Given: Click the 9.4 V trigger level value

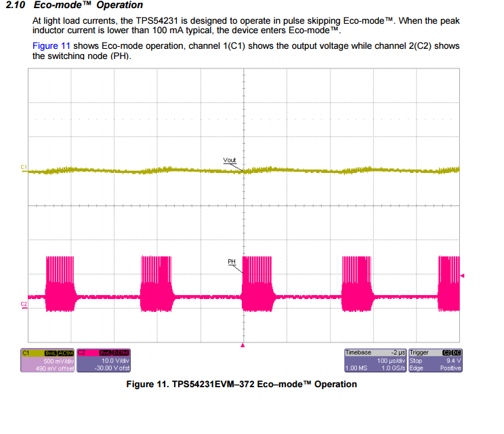Looking at the screenshot, I should pos(454,361).
